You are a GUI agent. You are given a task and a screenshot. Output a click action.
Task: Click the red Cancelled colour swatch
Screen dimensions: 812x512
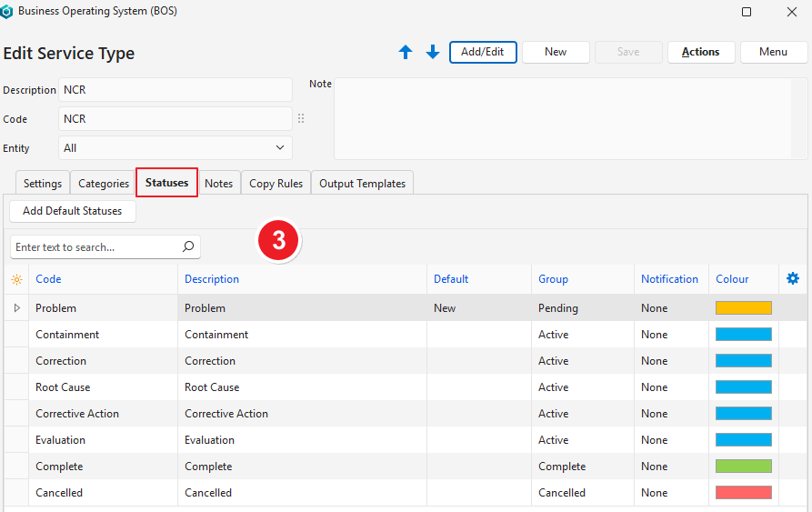click(743, 493)
